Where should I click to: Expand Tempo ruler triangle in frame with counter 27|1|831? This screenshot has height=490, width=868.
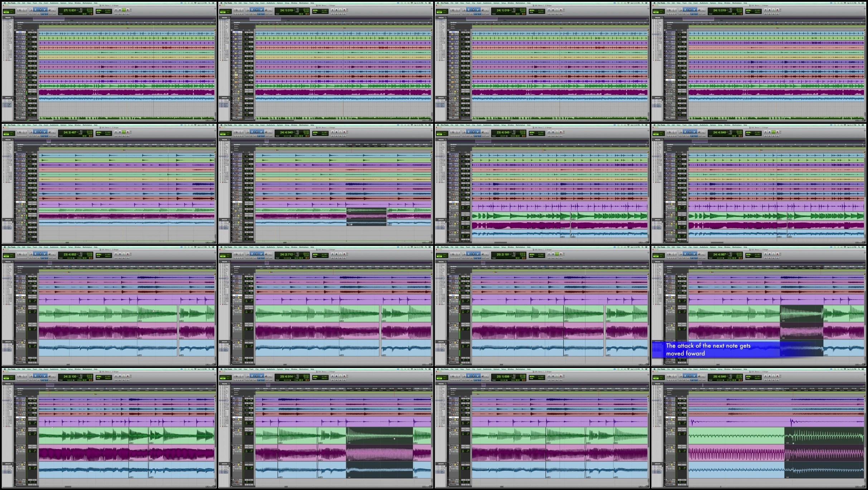pyautogui.click(x=16, y=26)
